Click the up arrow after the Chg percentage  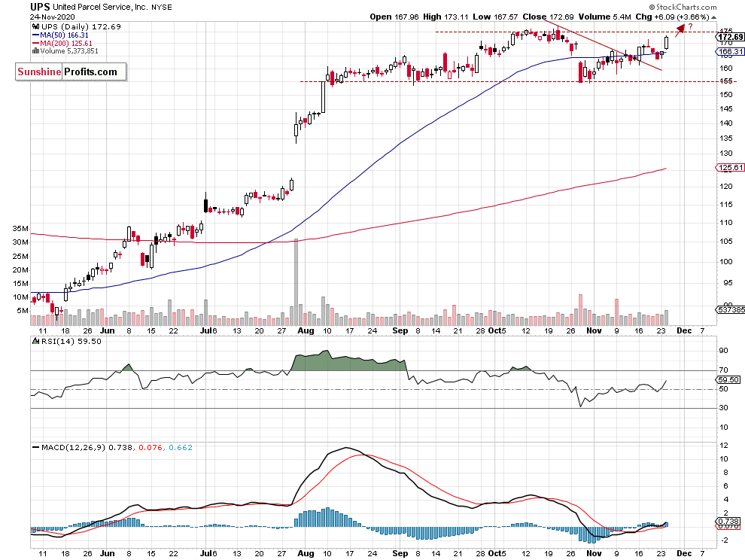[714, 17]
